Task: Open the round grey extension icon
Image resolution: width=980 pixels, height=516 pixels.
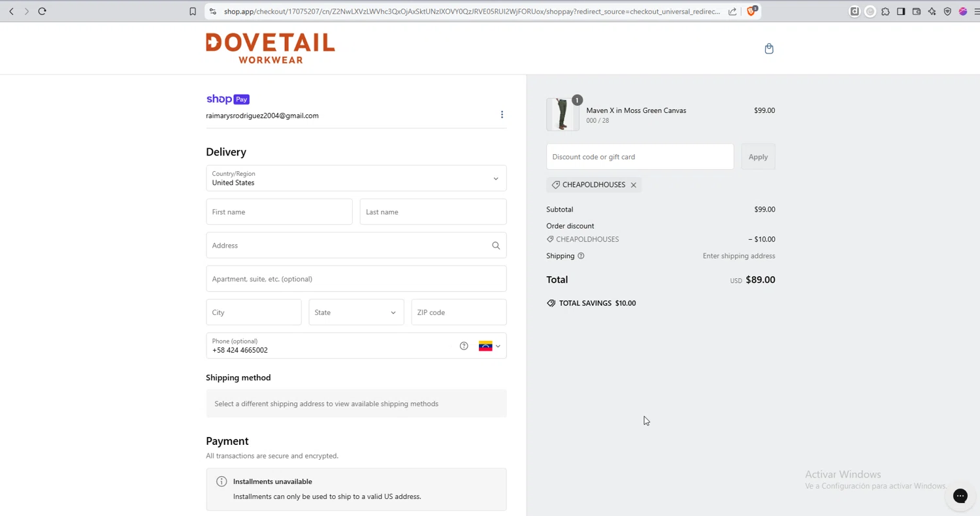Action: pos(870,11)
